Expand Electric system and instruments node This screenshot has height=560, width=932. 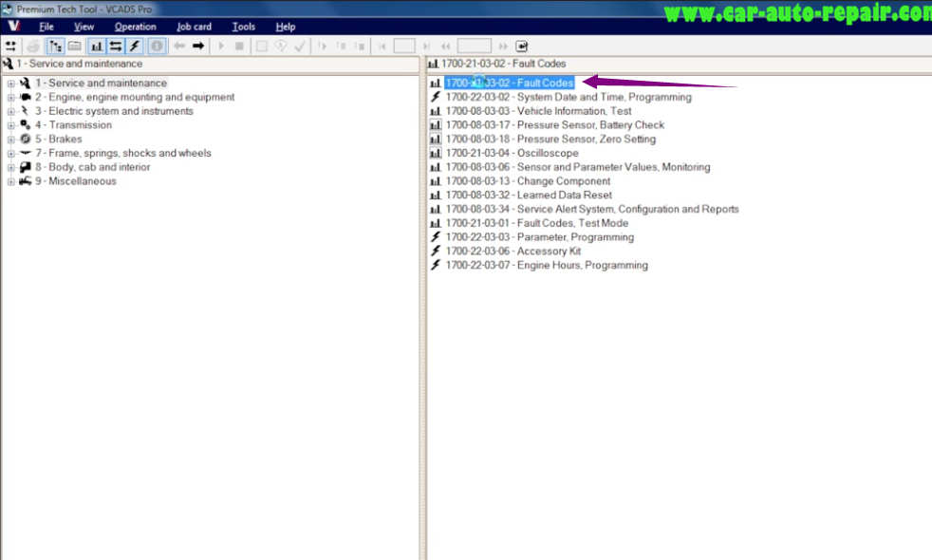(x=10, y=111)
